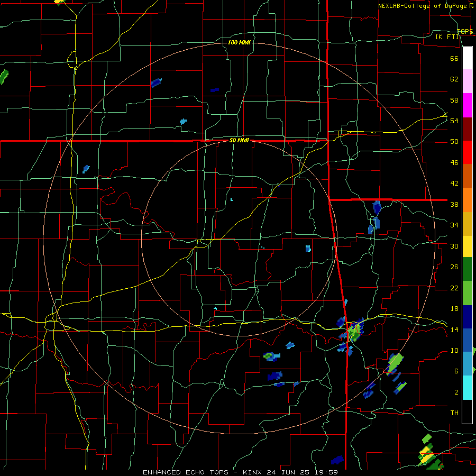The height and width of the screenshot is (476, 476).
Task: Click the white swatch in the tops legend
Action: coord(467,58)
